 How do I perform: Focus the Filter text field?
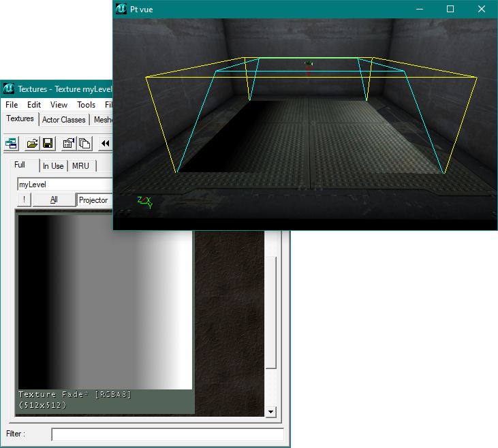pos(167,434)
